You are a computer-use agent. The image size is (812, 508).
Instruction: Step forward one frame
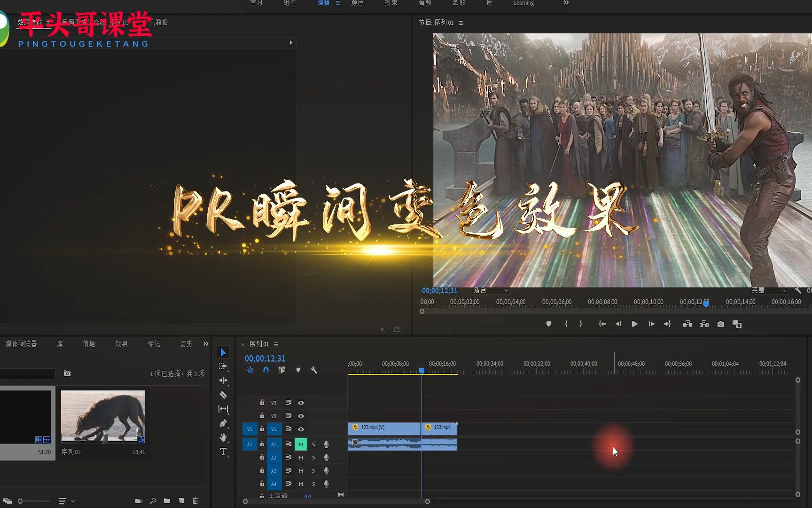(651, 324)
